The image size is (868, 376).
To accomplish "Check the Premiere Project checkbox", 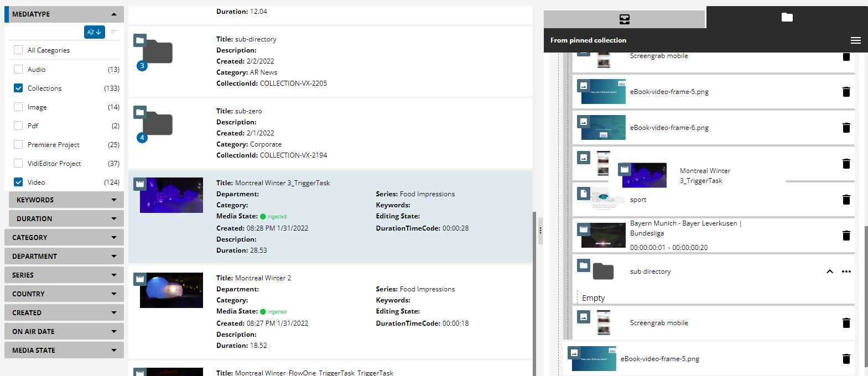I will tap(18, 144).
